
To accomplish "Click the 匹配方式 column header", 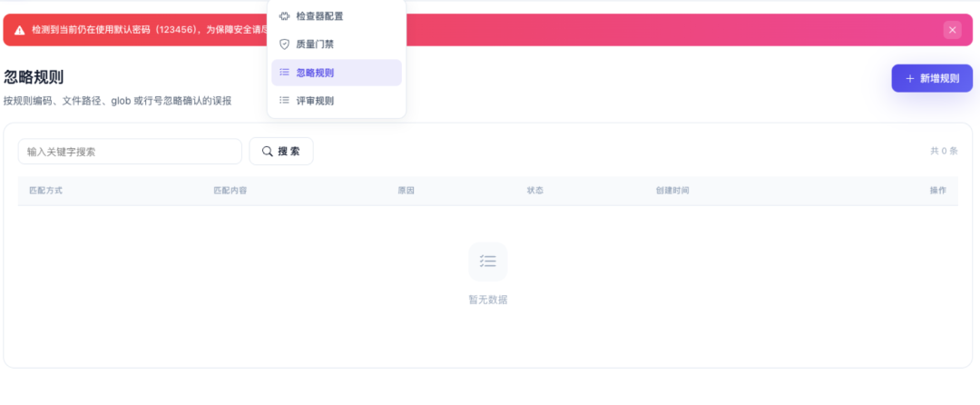I will [x=45, y=190].
